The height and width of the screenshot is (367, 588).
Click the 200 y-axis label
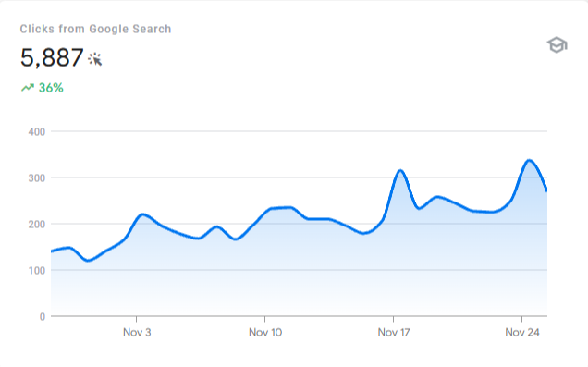[x=37, y=225]
